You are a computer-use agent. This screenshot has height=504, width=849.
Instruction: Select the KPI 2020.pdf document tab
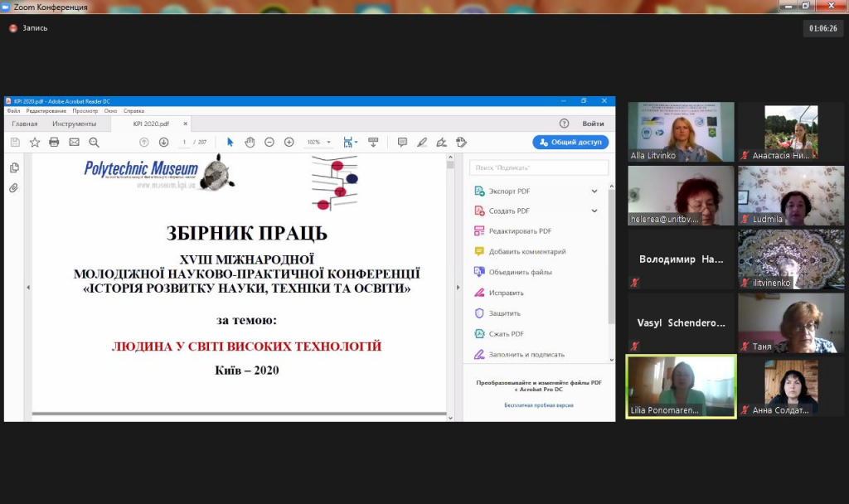tap(151, 124)
